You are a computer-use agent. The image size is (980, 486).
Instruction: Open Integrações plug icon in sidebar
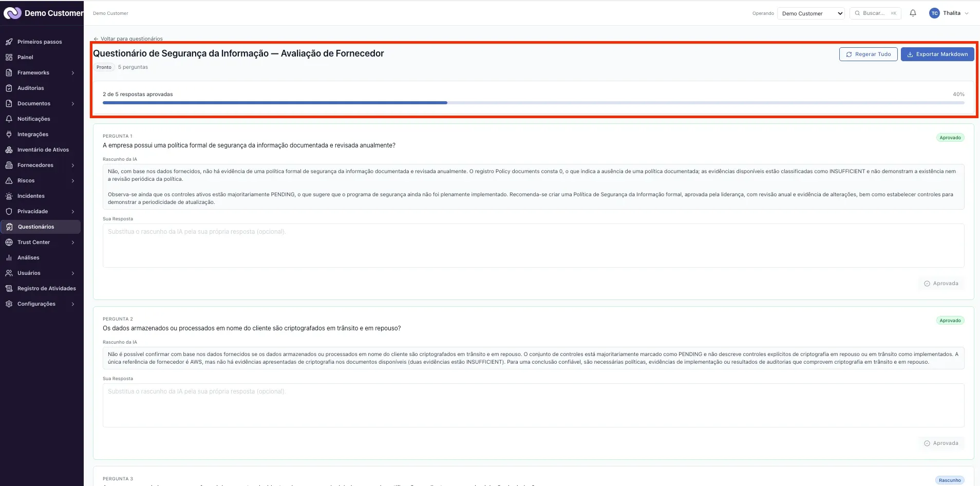click(x=9, y=134)
